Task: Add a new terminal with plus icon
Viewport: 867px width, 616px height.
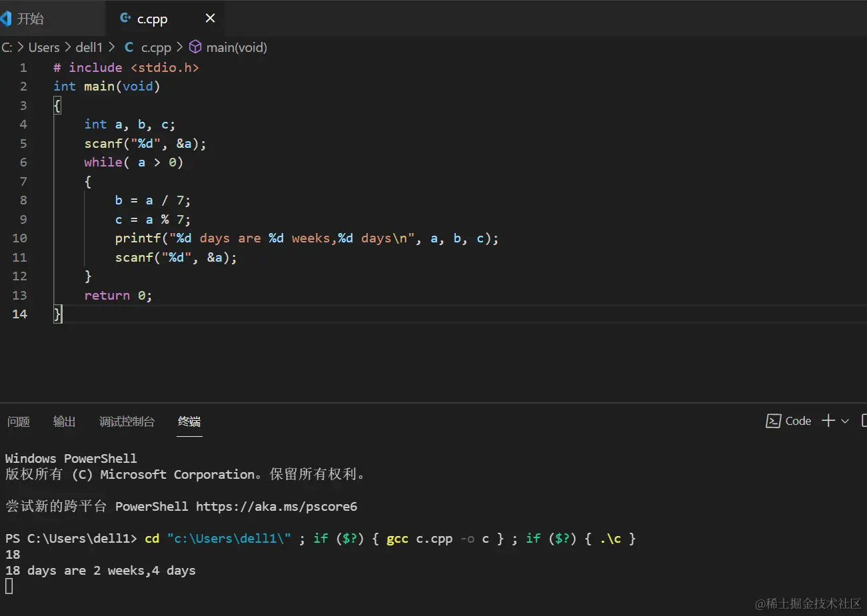Action: pyautogui.click(x=828, y=420)
